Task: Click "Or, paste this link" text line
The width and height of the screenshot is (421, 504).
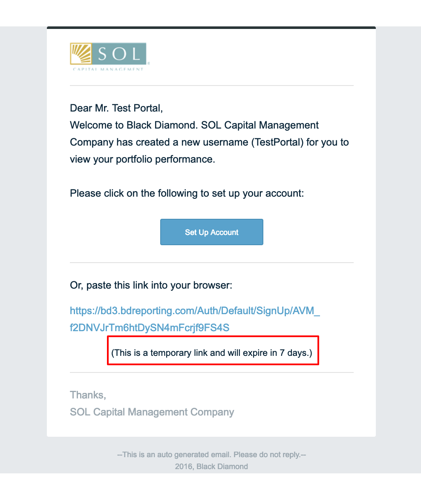Action: tap(151, 285)
